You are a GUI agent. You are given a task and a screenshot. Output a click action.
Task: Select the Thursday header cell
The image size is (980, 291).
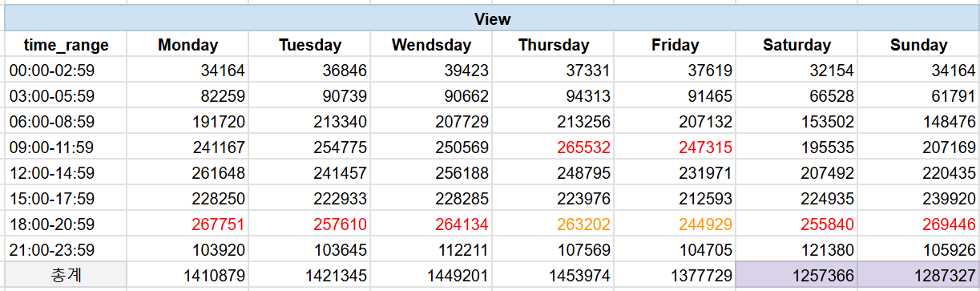click(553, 45)
